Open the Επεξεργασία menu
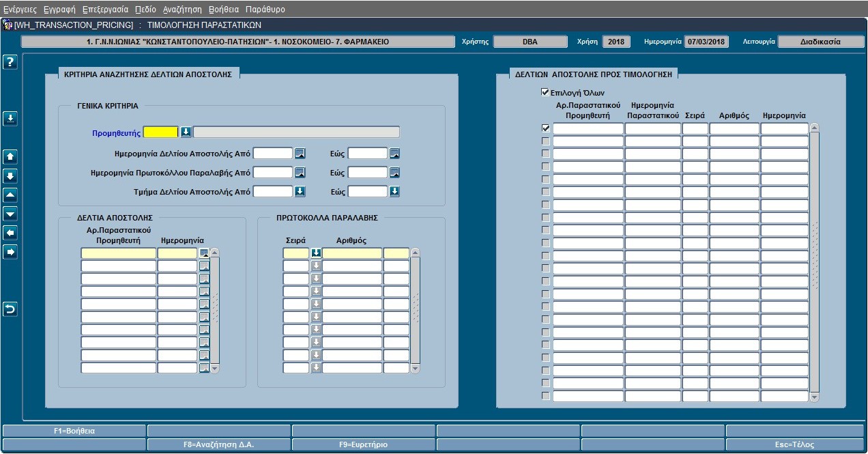The image size is (868, 454). tap(105, 10)
